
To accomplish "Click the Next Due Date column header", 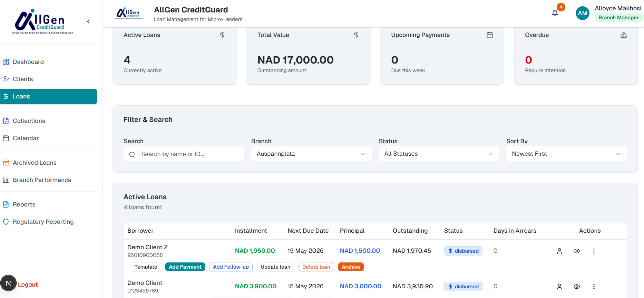I will [x=308, y=231].
